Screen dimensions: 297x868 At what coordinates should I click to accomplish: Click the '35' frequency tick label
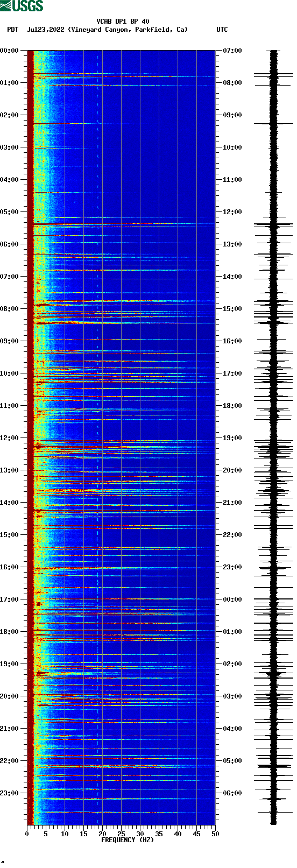pyautogui.click(x=159, y=834)
